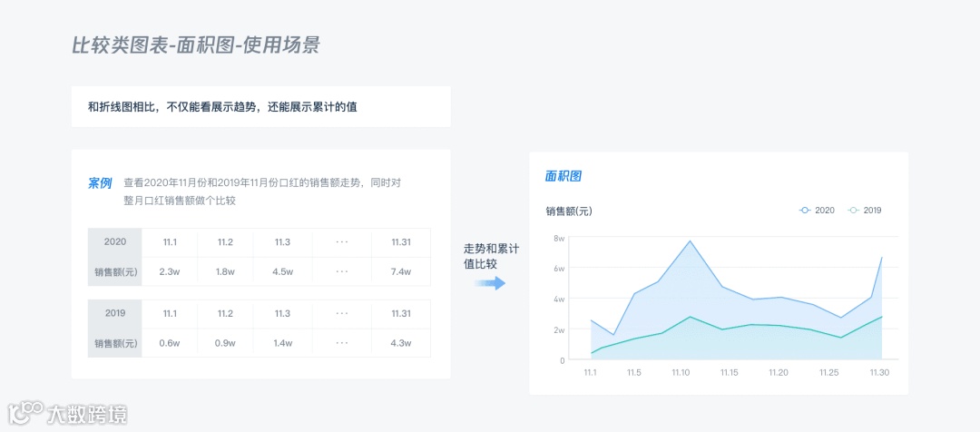The image size is (980, 432).
Task: Select the '1.4w' sales value
Action: (x=281, y=343)
